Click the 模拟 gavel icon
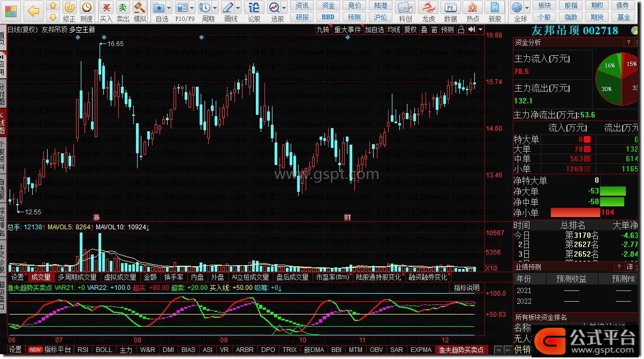This screenshot has width=644, height=359. pyautogui.click(x=140, y=8)
